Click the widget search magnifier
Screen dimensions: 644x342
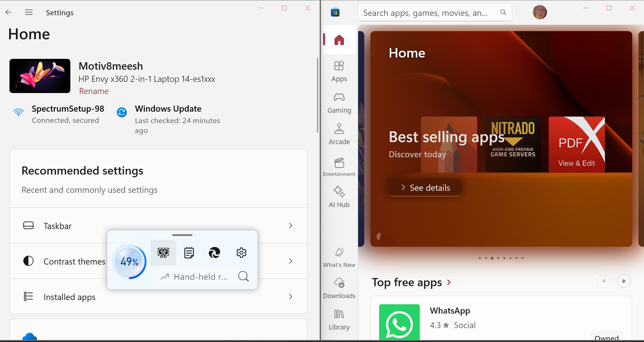pyautogui.click(x=243, y=276)
